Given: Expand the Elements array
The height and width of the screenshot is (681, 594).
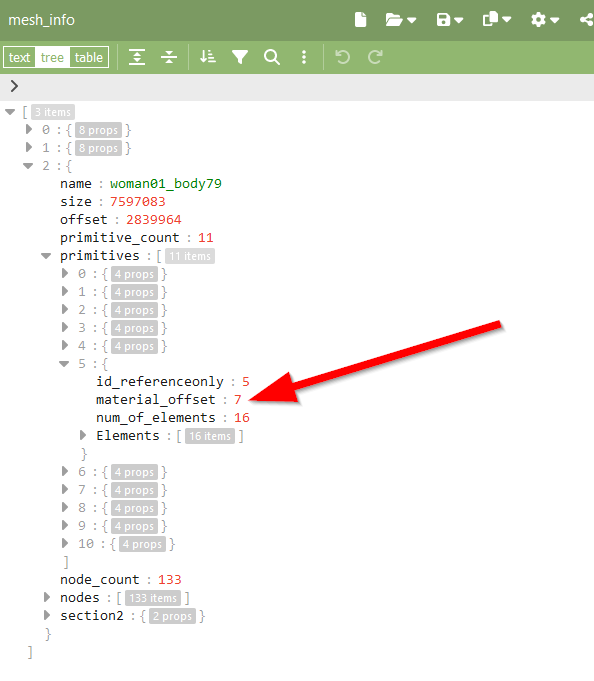Looking at the screenshot, I should click(x=82, y=435).
